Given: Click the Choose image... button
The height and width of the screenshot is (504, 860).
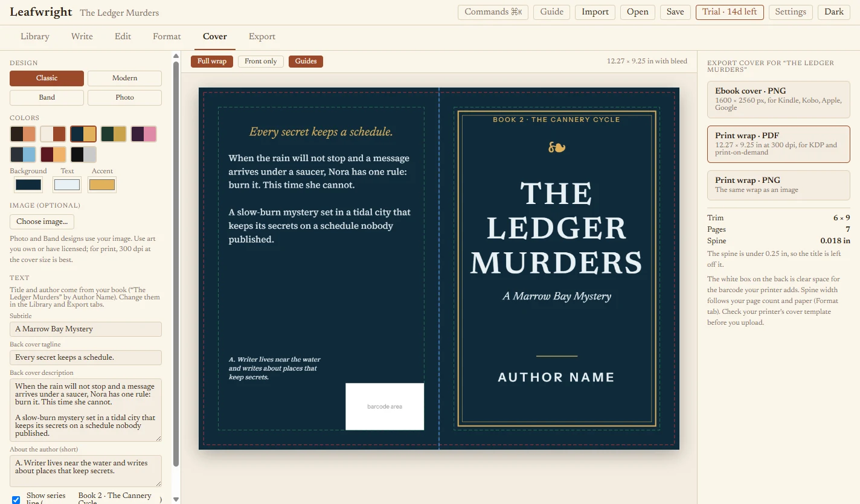Looking at the screenshot, I should pos(42,222).
